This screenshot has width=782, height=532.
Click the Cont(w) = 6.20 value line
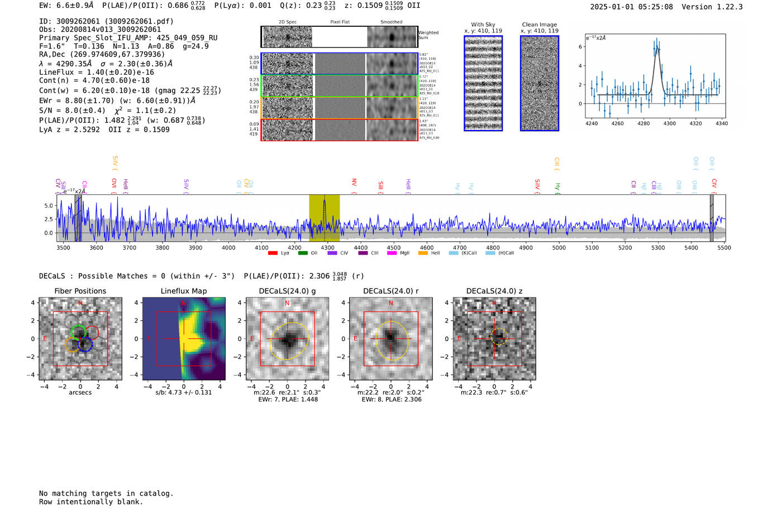[x=130, y=90]
